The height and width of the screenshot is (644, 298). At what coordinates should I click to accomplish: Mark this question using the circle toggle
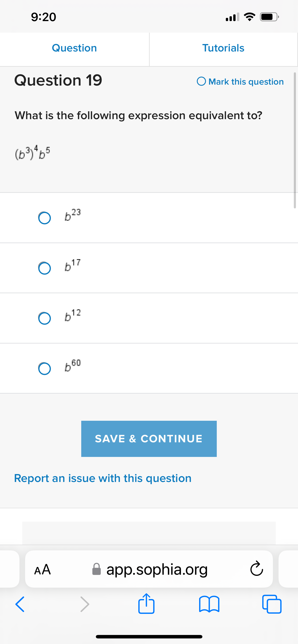[202, 82]
